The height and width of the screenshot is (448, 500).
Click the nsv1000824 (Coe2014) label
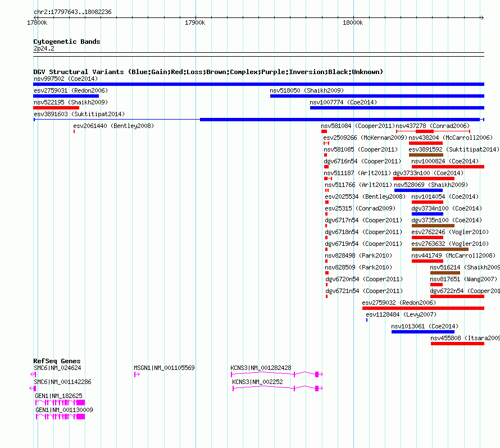[445, 161]
